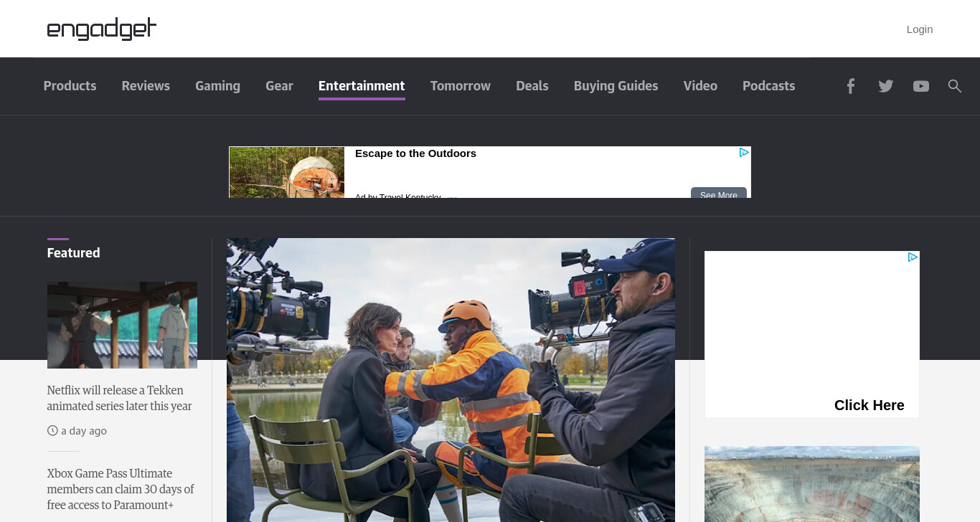Select the Entertainment tab
980x522 pixels.
tap(362, 86)
